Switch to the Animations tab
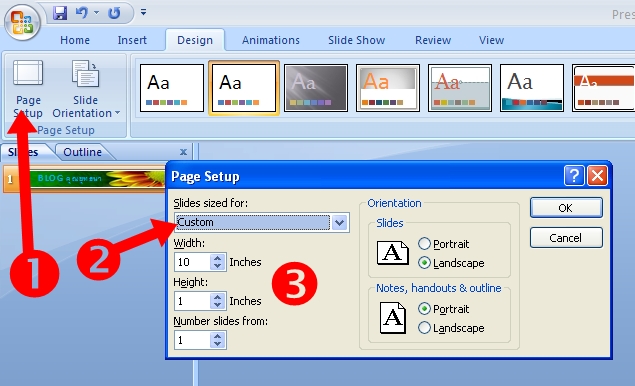This screenshot has width=635, height=386. 271,40
